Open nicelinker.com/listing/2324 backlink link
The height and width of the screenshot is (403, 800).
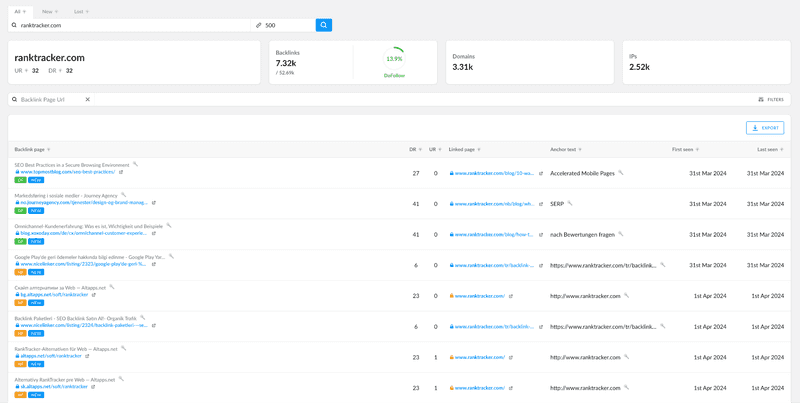point(84,325)
